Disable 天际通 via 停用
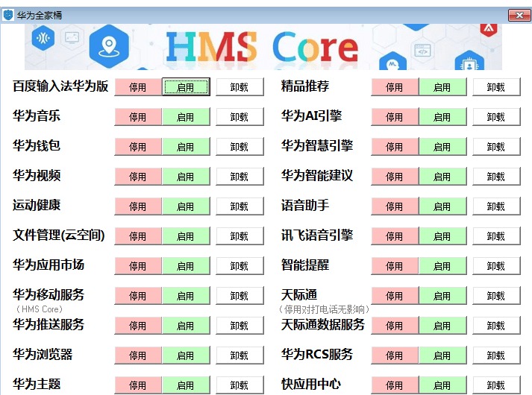 pyautogui.click(x=395, y=296)
